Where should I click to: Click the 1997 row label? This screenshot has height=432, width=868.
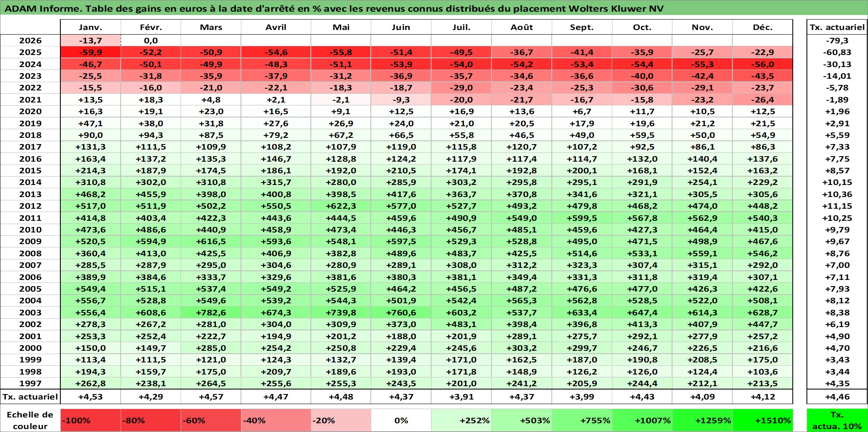point(30,383)
